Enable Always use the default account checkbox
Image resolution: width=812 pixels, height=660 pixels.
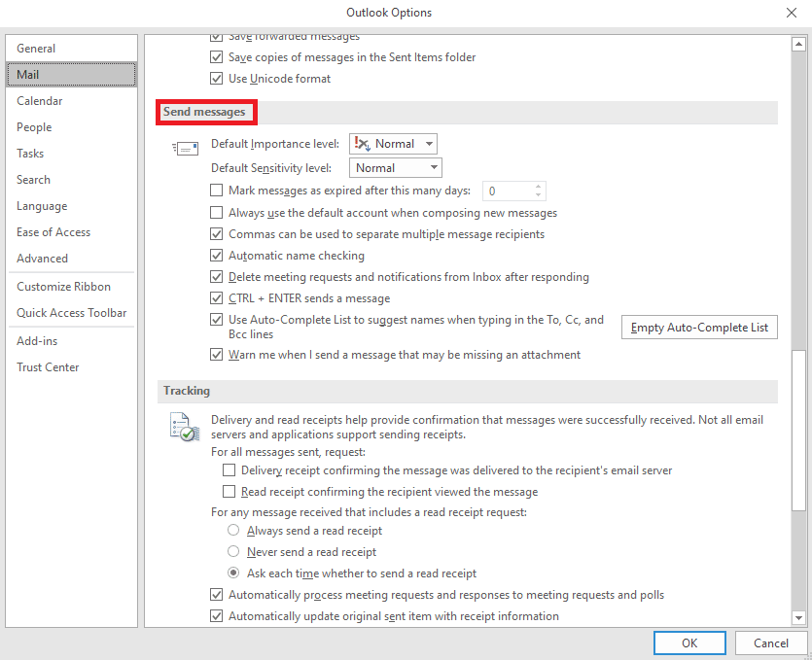217,213
